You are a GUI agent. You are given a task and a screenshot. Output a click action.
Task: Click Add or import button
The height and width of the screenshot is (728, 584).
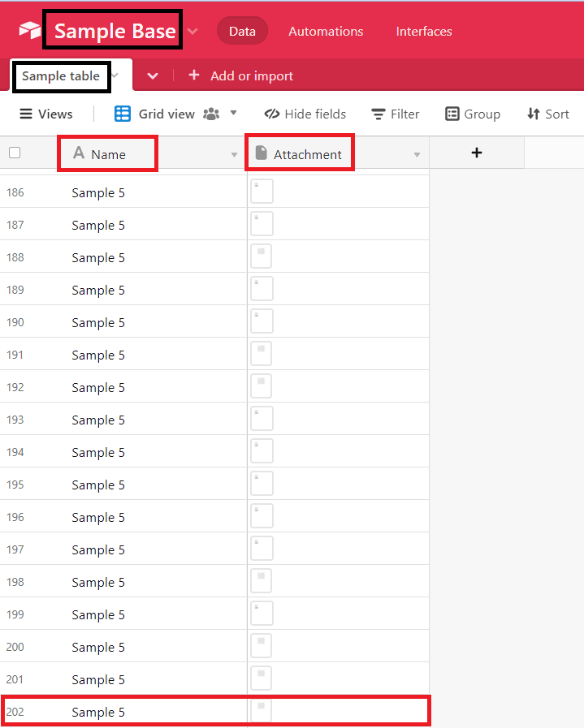241,75
